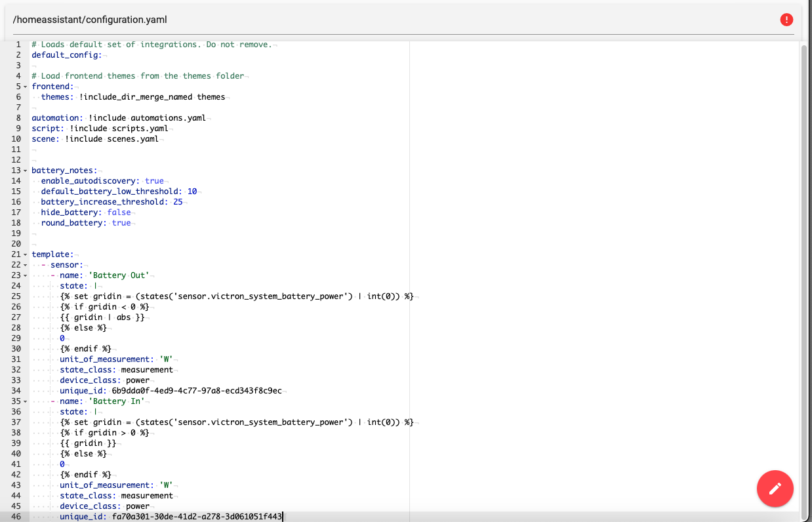The width and height of the screenshot is (812, 522).
Task: Collapse the battery_notes block fold arrow
Action: coord(25,171)
